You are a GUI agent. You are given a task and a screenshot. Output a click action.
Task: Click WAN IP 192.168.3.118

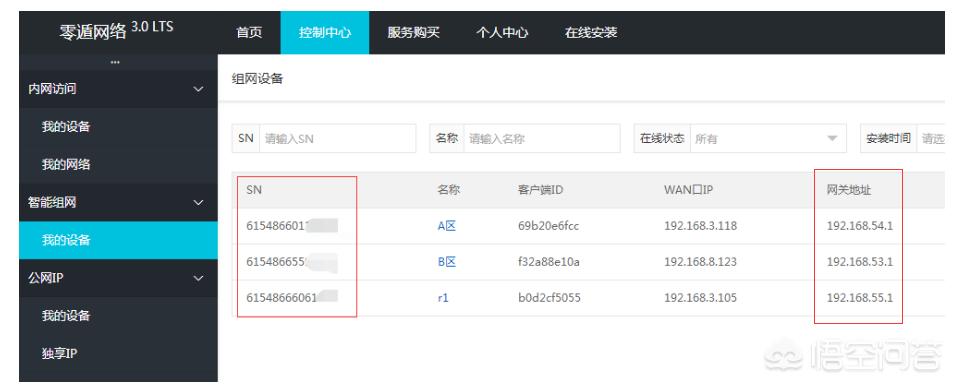point(700,226)
